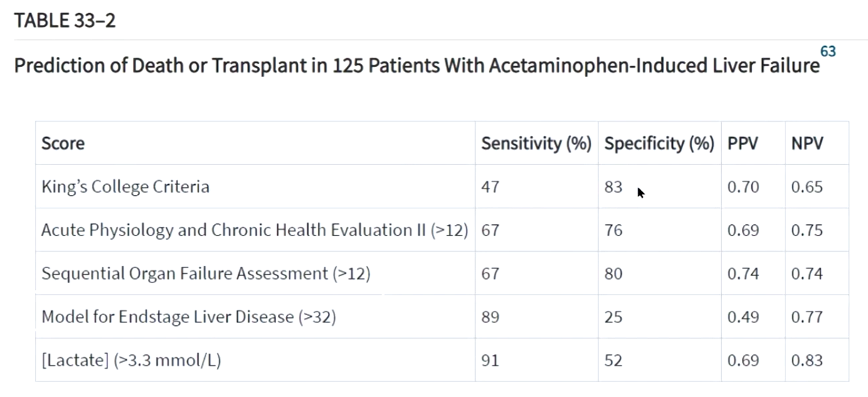Open reference 63 superscript link
The height and width of the screenshot is (397, 868).
(827, 52)
